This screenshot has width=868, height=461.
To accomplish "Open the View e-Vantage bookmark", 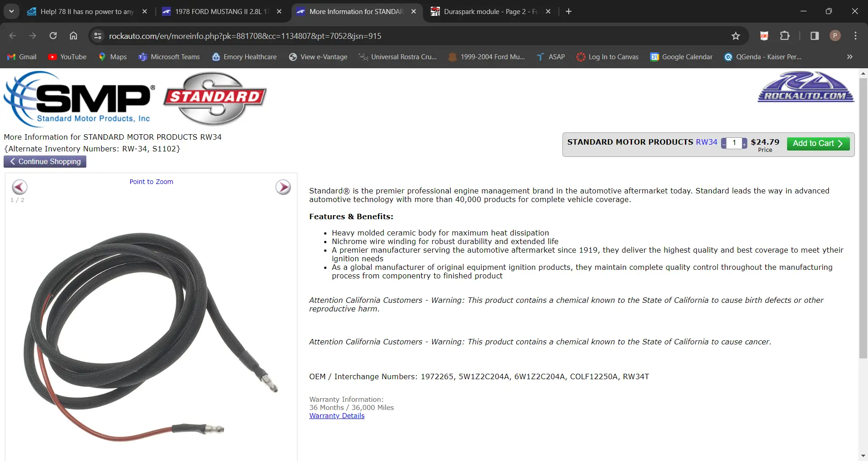I will [318, 57].
